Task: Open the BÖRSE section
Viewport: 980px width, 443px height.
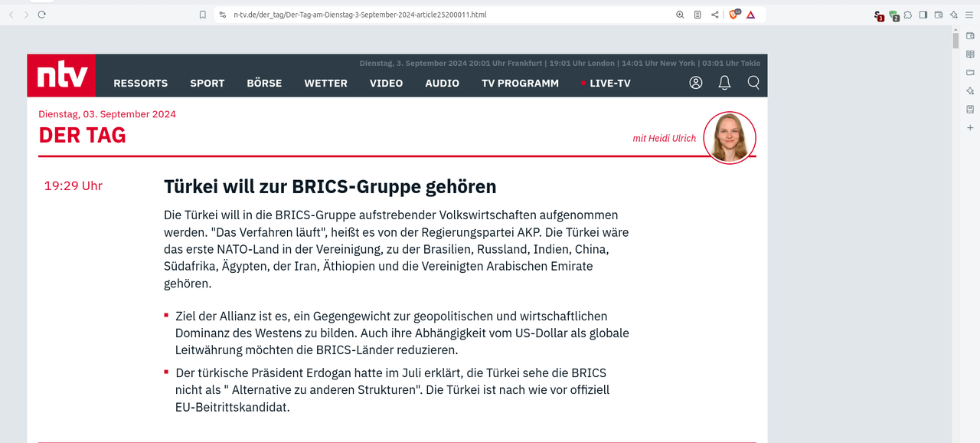Action: coord(264,83)
